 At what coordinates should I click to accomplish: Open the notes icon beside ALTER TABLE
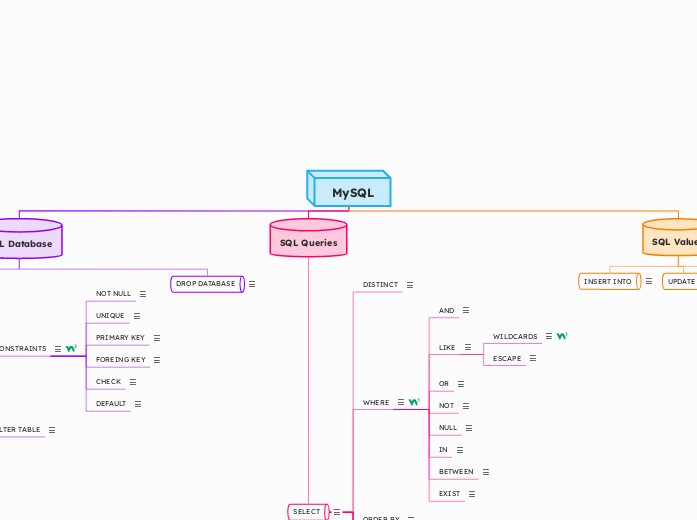tap(52, 430)
